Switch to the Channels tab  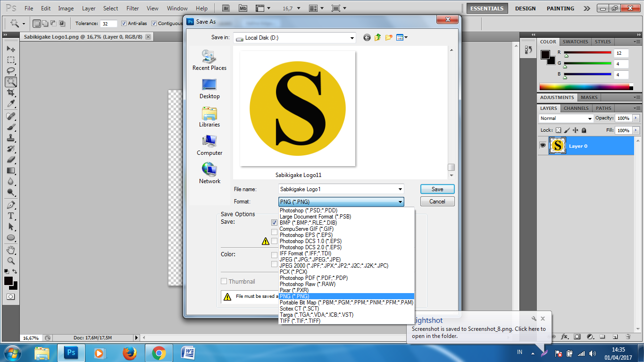coord(576,108)
